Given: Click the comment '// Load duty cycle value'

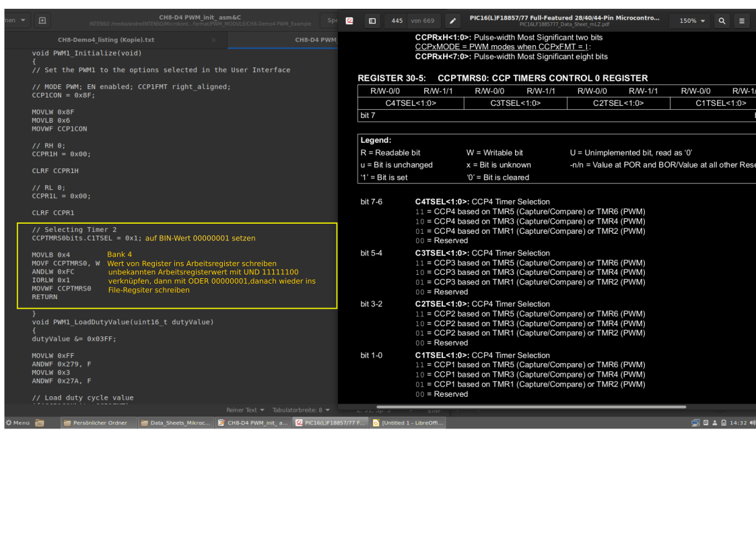Looking at the screenshot, I should tap(82, 398).
